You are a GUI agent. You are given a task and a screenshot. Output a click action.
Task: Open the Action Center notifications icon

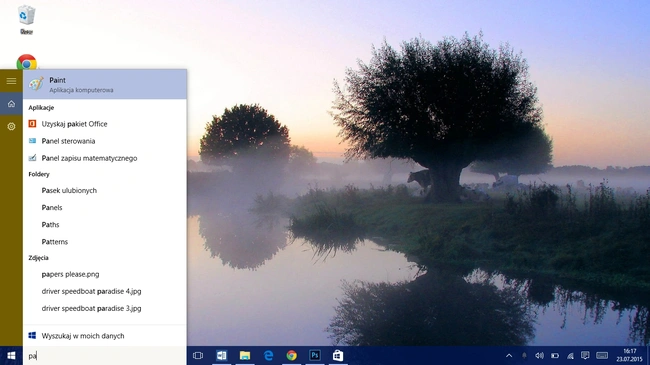(585, 355)
